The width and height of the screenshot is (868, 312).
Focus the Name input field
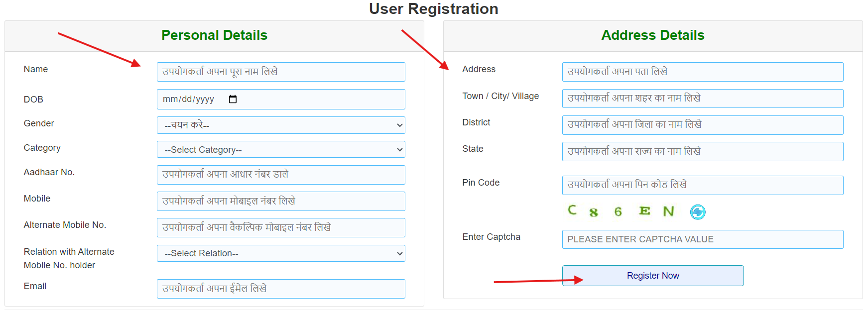coord(280,72)
